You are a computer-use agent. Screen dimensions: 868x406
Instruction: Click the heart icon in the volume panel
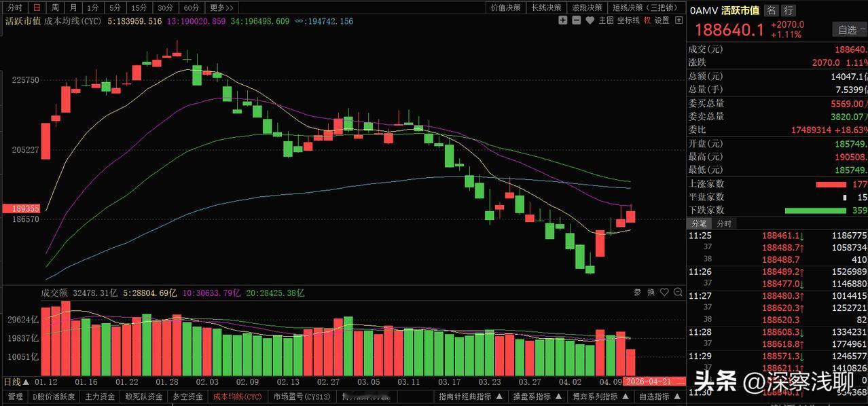(x=664, y=292)
